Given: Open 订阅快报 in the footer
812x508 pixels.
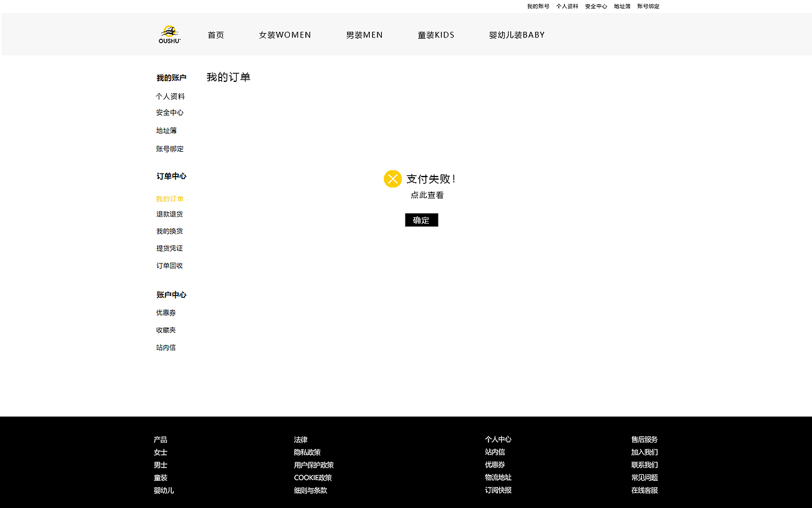Looking at the screenshot, I should click(x=499, y=490).
